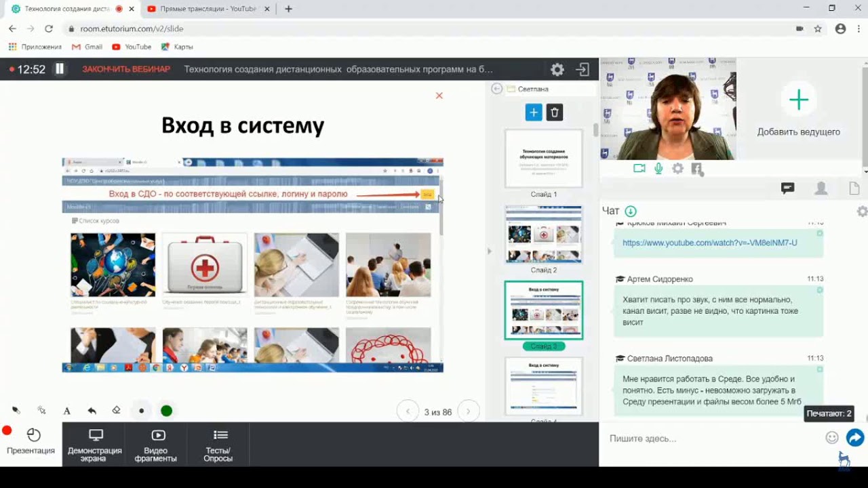Open a new browser tab
The width and height of the screenshot is (868, 488).
tap(289, 9)
